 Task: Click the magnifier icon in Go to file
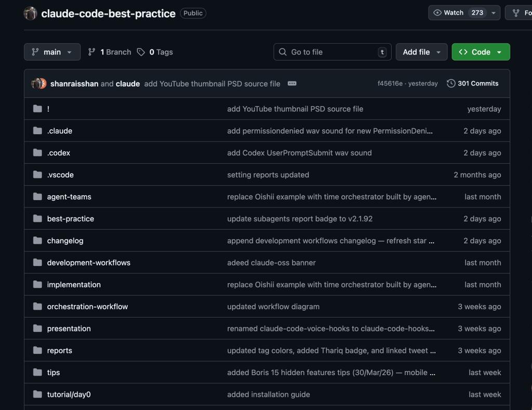tap(283, 52)
